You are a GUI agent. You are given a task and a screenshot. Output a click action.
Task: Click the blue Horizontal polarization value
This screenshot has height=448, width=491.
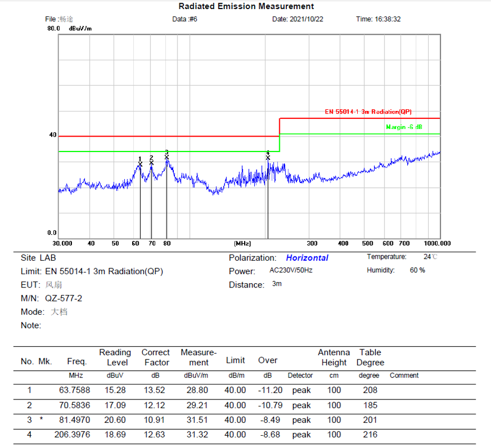(x=307, y=258)
